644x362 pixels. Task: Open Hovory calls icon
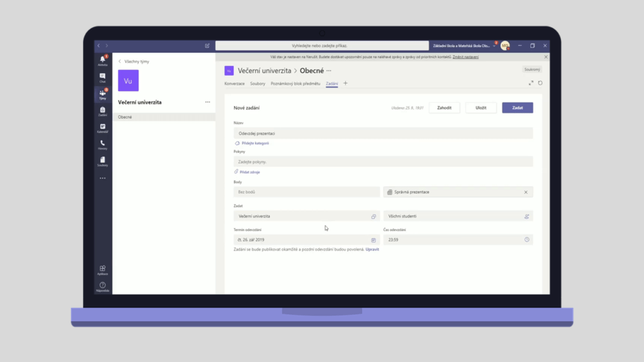pyautogui.click(x=103, y=144)
